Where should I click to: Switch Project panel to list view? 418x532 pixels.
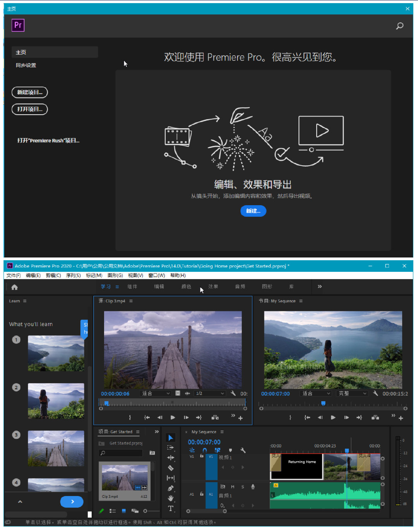113,511
